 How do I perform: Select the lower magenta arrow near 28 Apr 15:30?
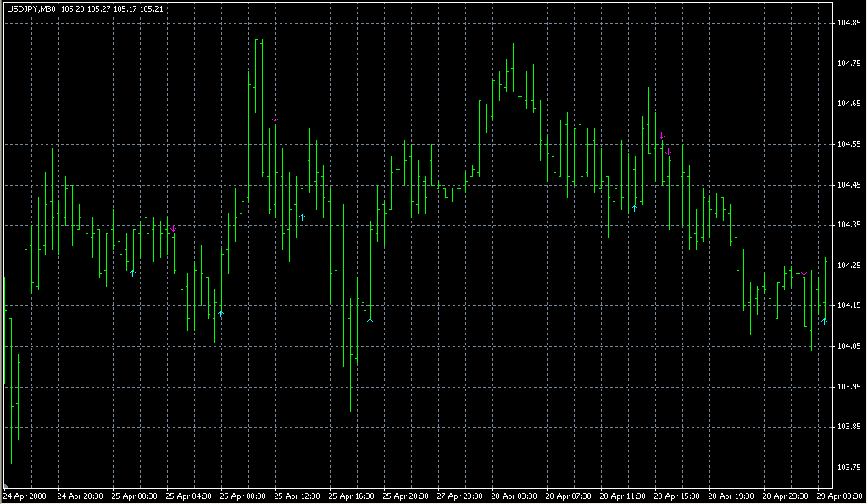click(x=669, y=152)
